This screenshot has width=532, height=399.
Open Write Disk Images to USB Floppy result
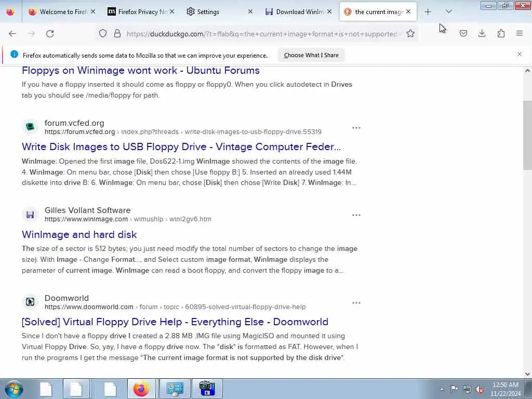pos(181,147)
